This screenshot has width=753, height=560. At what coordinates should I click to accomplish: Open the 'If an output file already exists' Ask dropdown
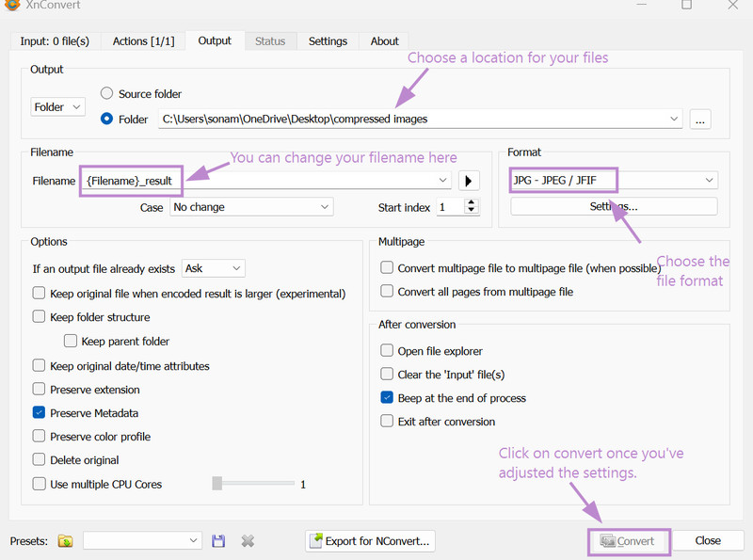tap(214, 268)
